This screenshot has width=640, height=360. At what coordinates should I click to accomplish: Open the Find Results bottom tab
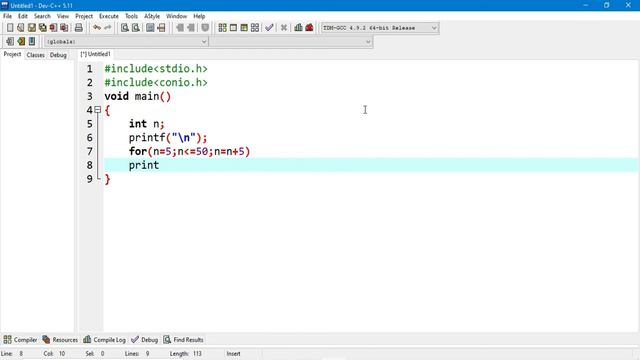[x=183, y=340]
